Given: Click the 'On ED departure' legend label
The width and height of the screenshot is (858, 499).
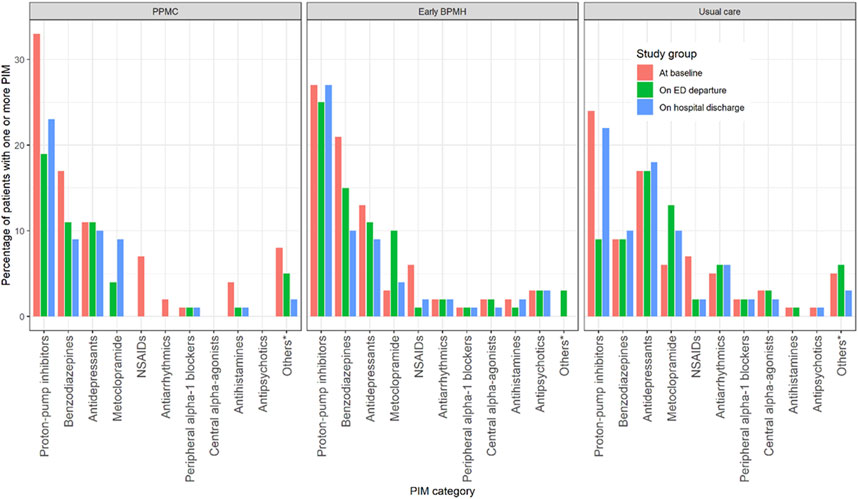Looking at the screenshot, I should (x=693, y=90).
